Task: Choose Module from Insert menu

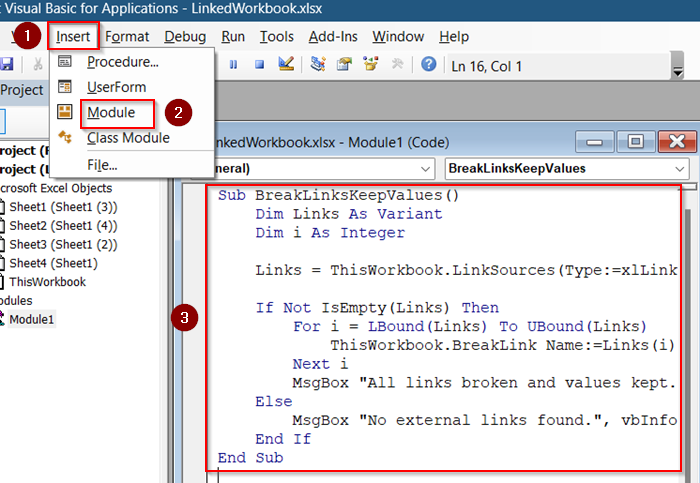Action: (111, 112)
